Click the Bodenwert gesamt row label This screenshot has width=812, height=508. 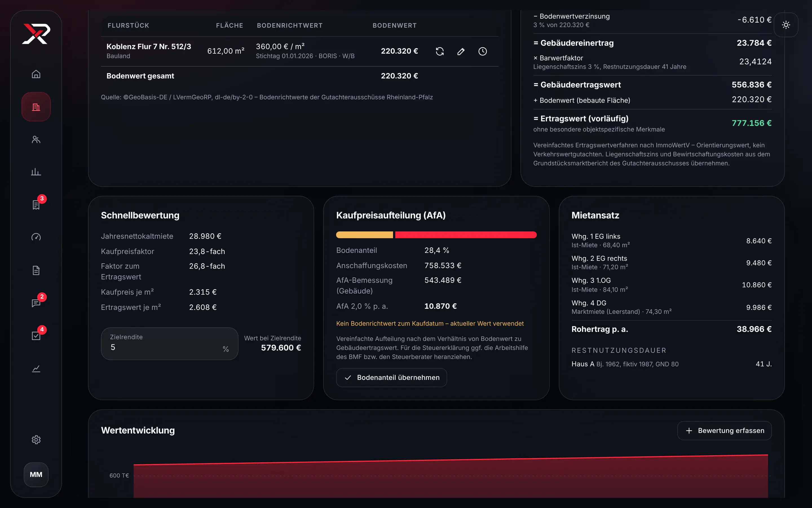(x=140, y=76)
